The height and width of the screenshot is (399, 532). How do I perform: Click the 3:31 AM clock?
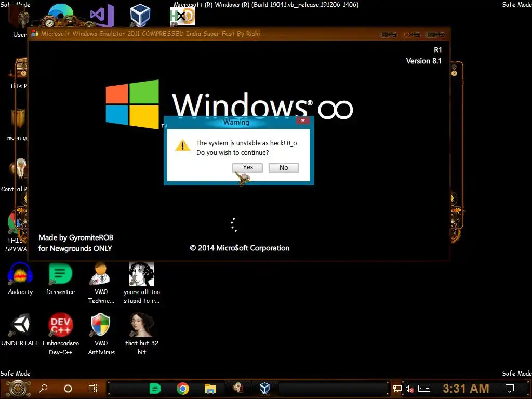click(x=466, y=388)
